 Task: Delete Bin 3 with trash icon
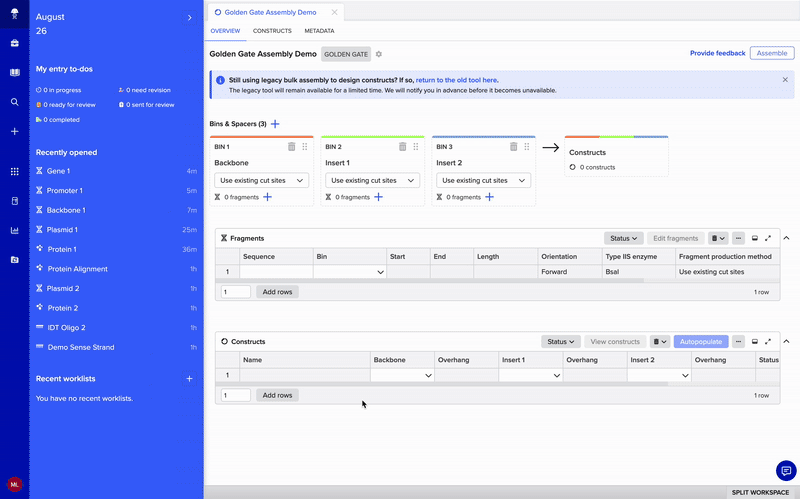pos(513,146)
